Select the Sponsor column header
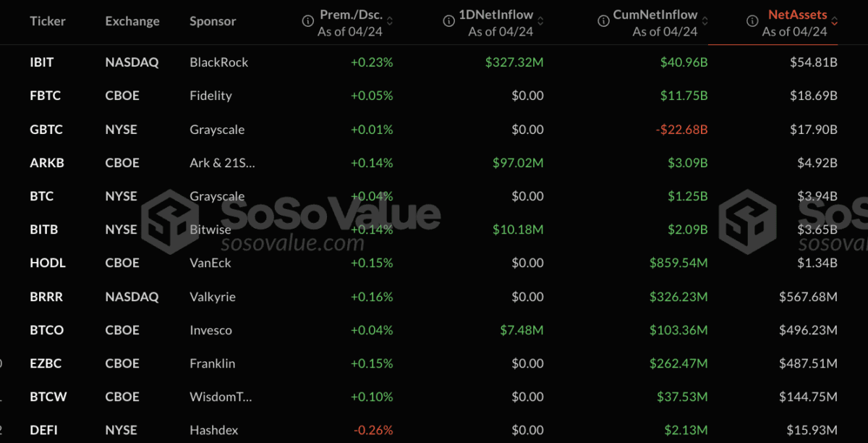 click(x=213, y=21)
